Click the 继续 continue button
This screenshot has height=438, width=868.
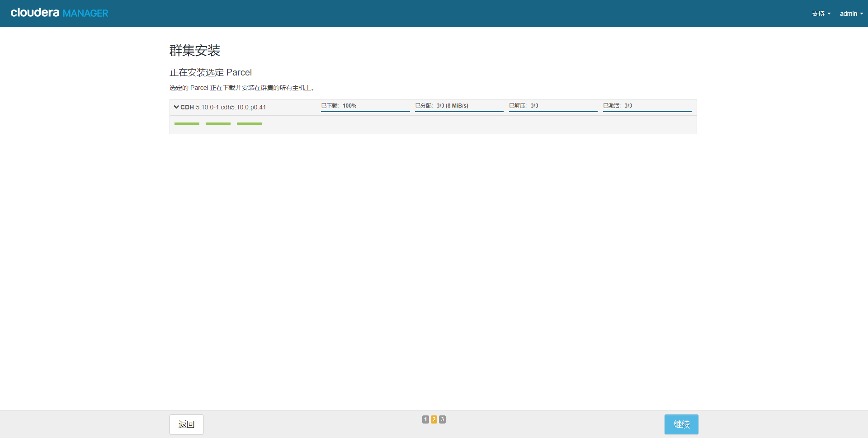pyautogui.click(x=681, y=424)
